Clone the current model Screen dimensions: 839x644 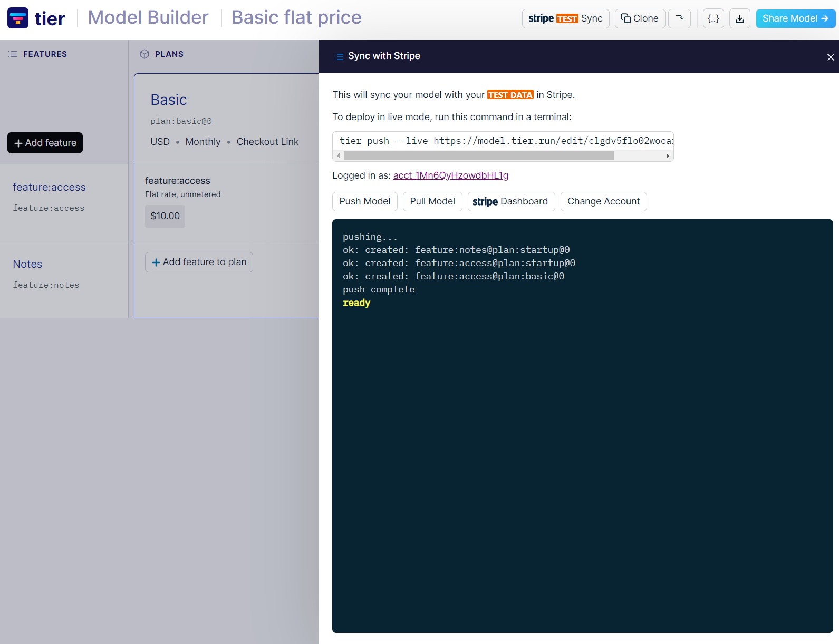640,18
